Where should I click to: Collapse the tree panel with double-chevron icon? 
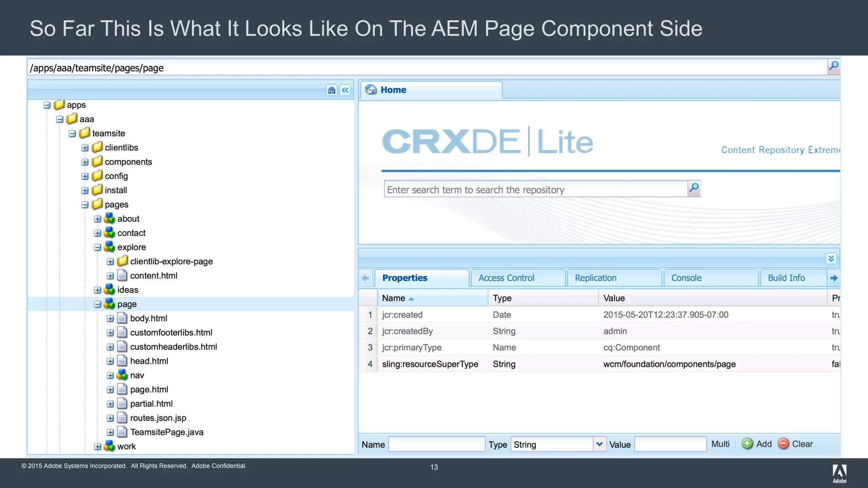point(345,90)
